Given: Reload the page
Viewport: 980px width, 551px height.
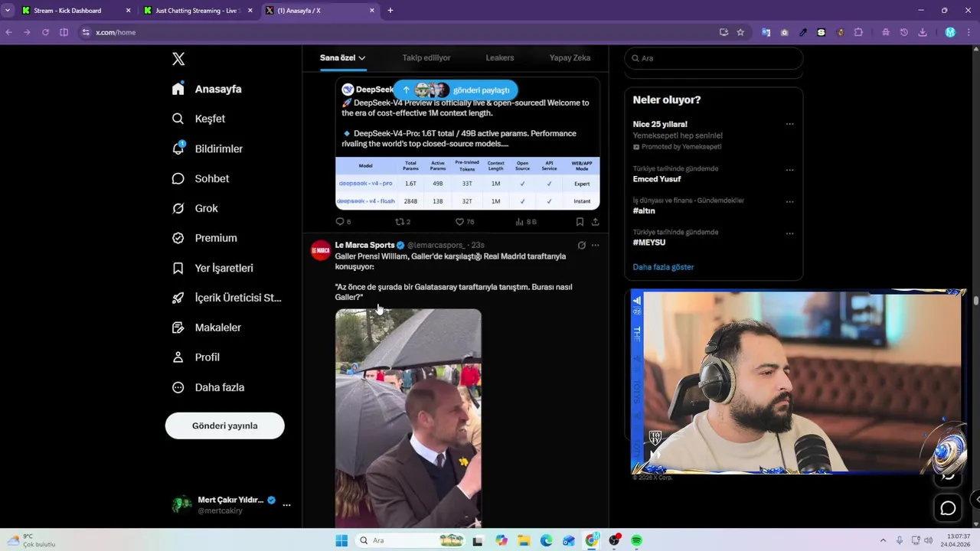Looking at the screenshot, I should (x=45, y=32).
